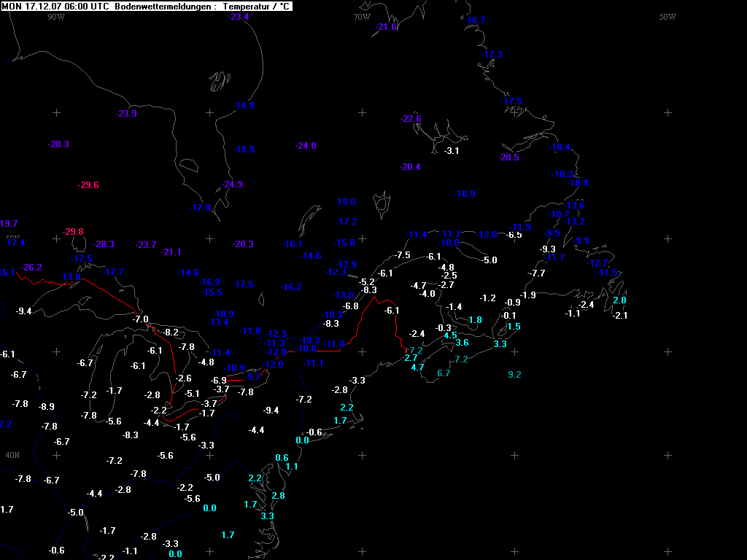The image size is (747, 560).
Task: Click the -7.0 white station reading
Action: pos(141,319)
